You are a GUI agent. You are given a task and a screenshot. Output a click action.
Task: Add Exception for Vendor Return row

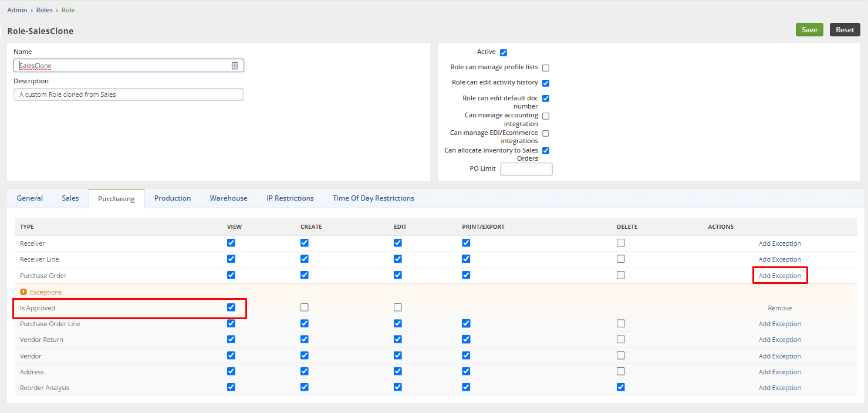tap(779, 340)
